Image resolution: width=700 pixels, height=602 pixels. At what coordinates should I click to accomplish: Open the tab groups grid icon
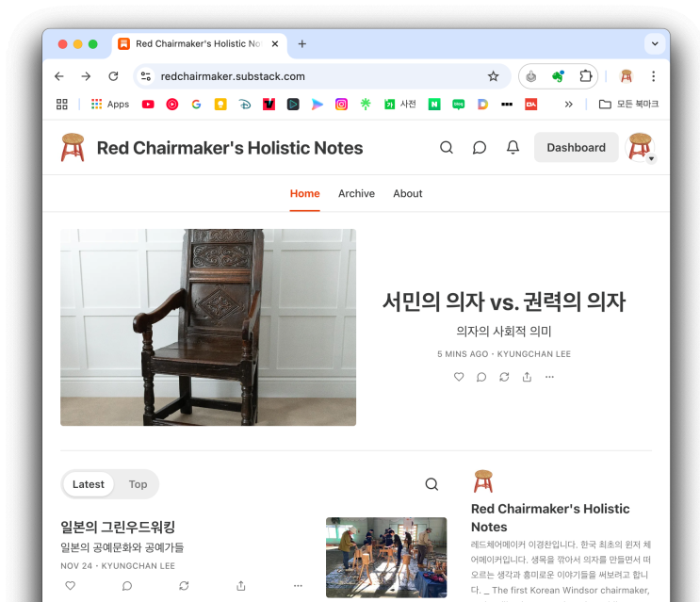pos(61,104)
